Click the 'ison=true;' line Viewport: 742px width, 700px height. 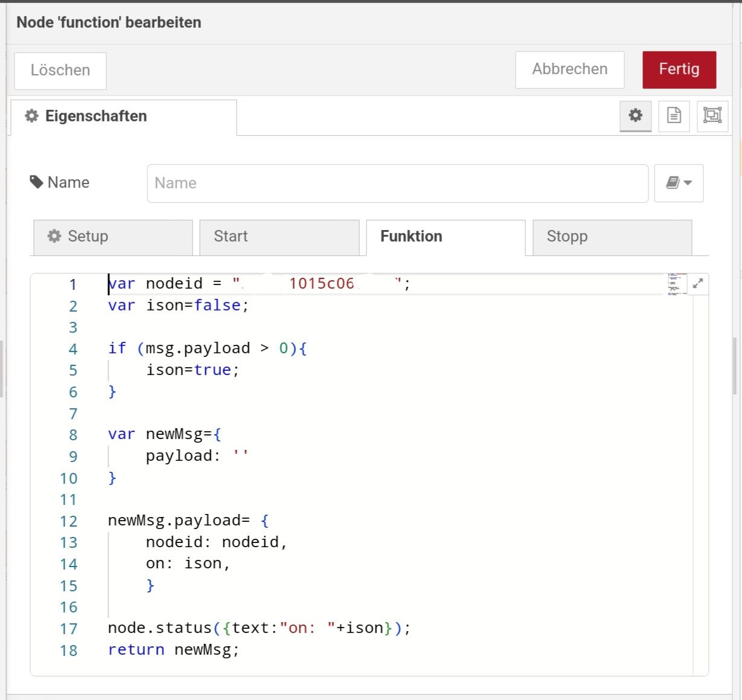tap(193, 370)
